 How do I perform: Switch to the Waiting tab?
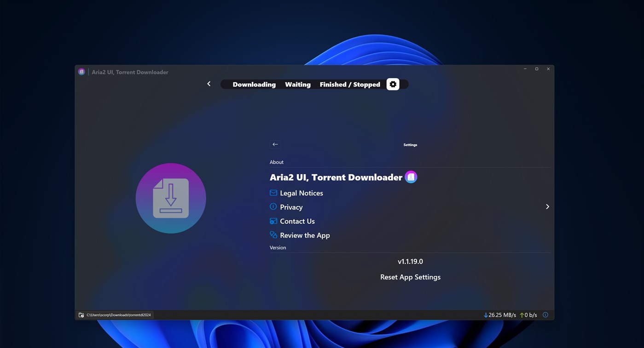point(297,84)
